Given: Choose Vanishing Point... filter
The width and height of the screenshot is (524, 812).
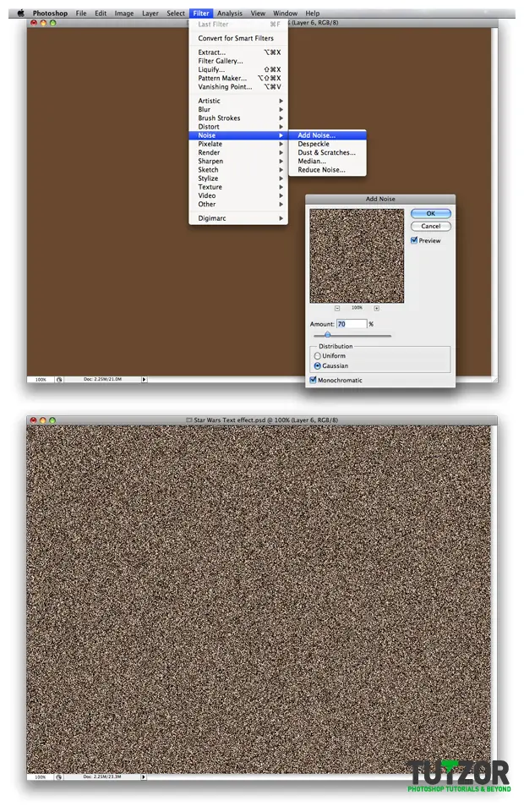Looking at the screenshot, I should 238,86.
